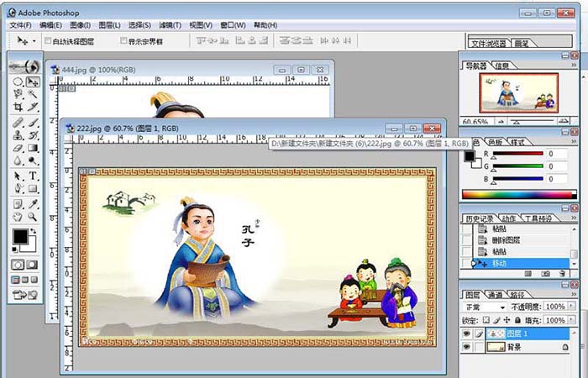Click trash icon in History panel
The height and width of the screenshot is (378, 588).
click(562, 274)
